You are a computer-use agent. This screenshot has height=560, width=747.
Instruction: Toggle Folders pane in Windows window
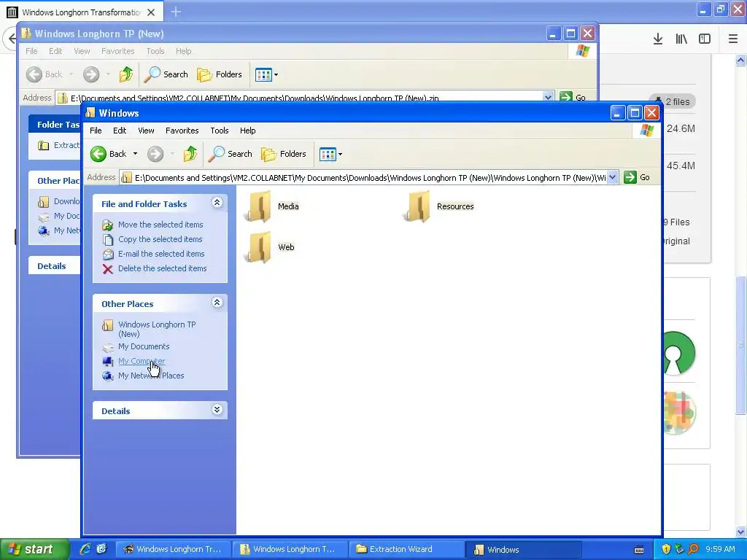coord(284,154)
